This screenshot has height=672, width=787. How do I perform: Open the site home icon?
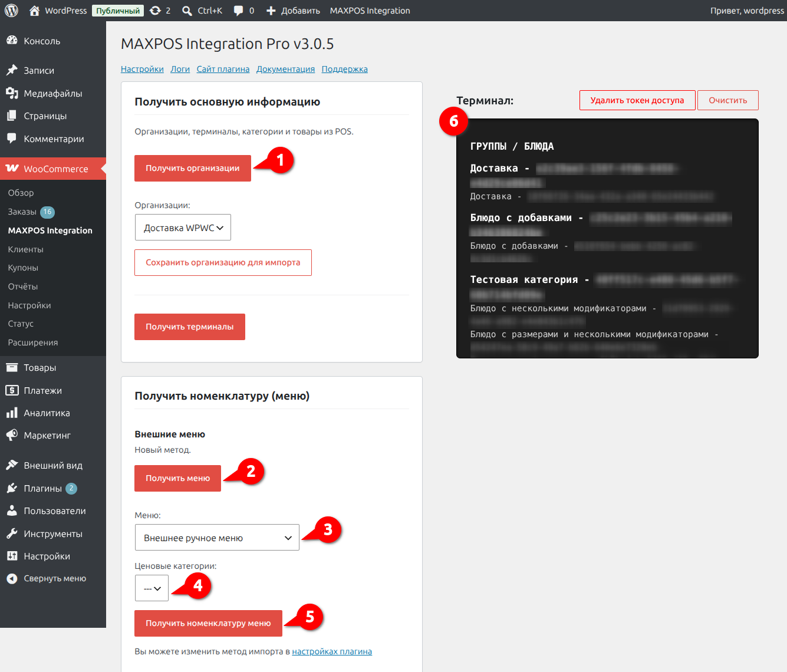coord(34,11)
